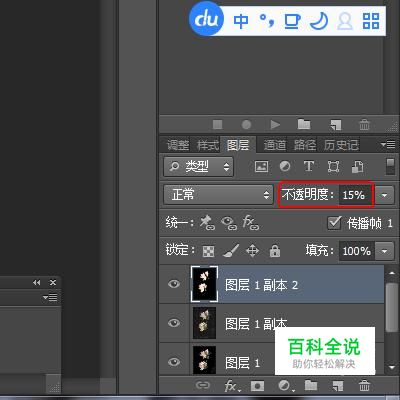The image size is (400, 400).
Task: Lock transparent pixels with checkerboard icon
Action: click(209, 251)
